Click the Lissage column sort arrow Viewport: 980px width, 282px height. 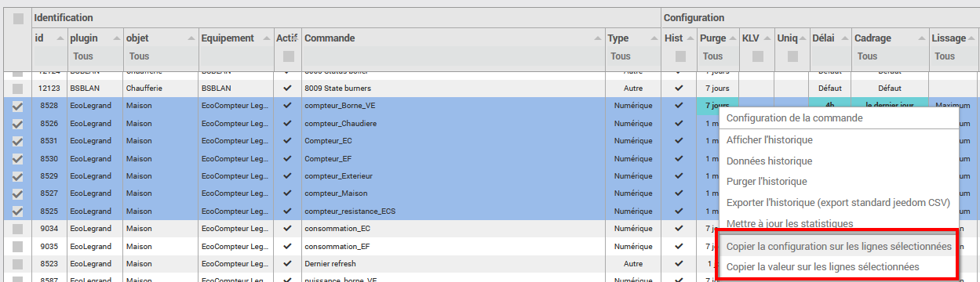point(971,38)
